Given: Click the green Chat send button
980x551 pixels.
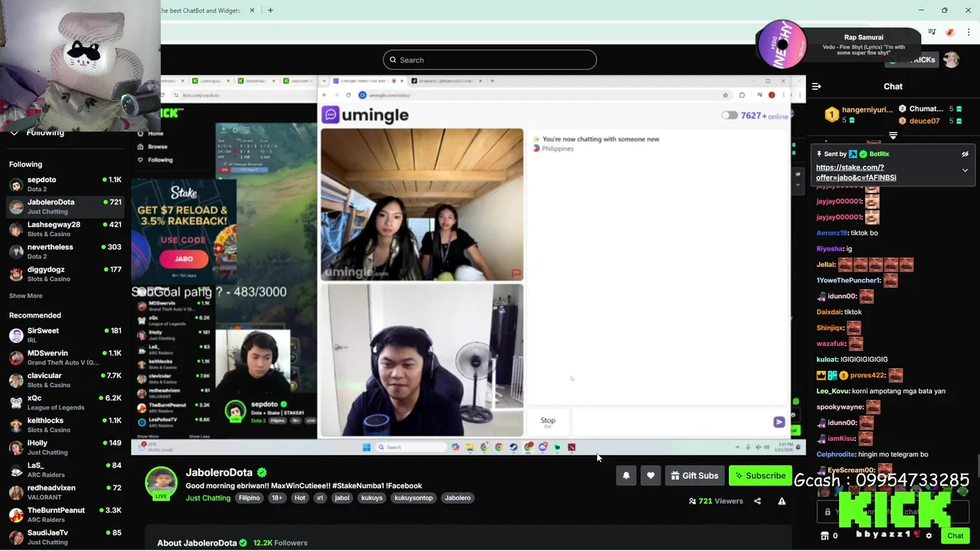Looking at the screenshot, I should [955, 536].
